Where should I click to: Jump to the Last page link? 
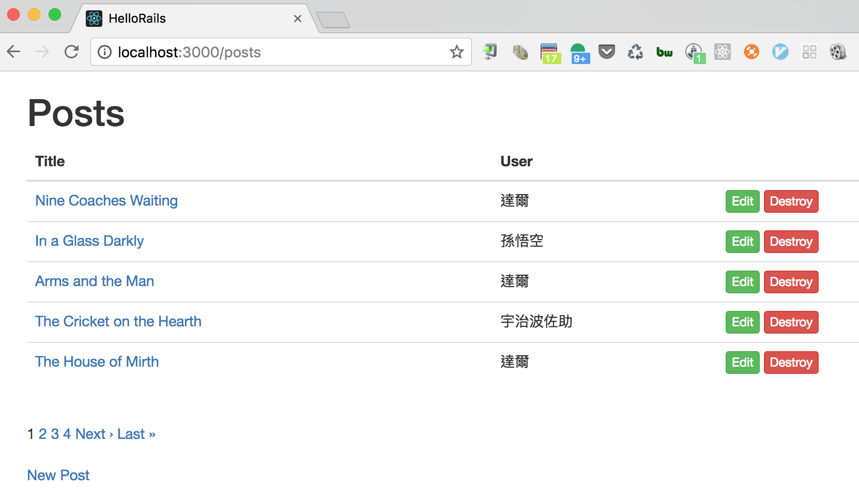(136, 434)
